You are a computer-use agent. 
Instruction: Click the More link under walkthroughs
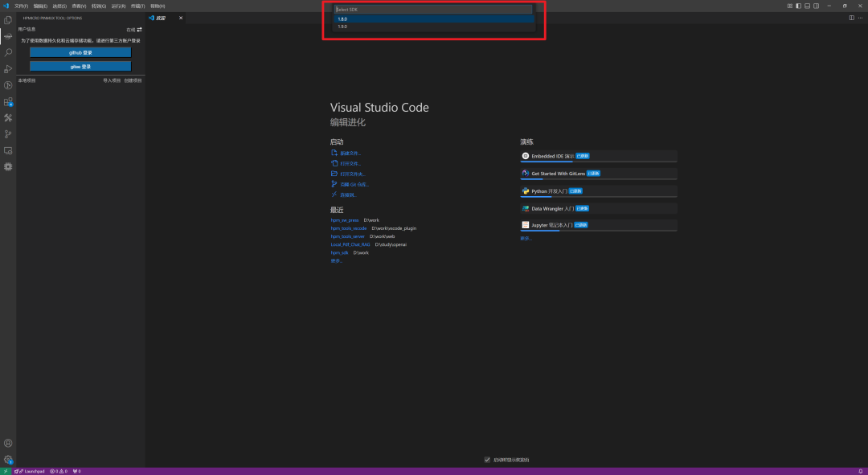coord(526,239)
